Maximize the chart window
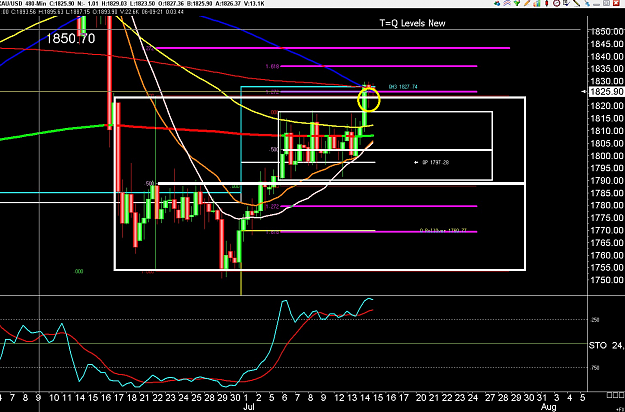625x412 pixels. point(606,3)
